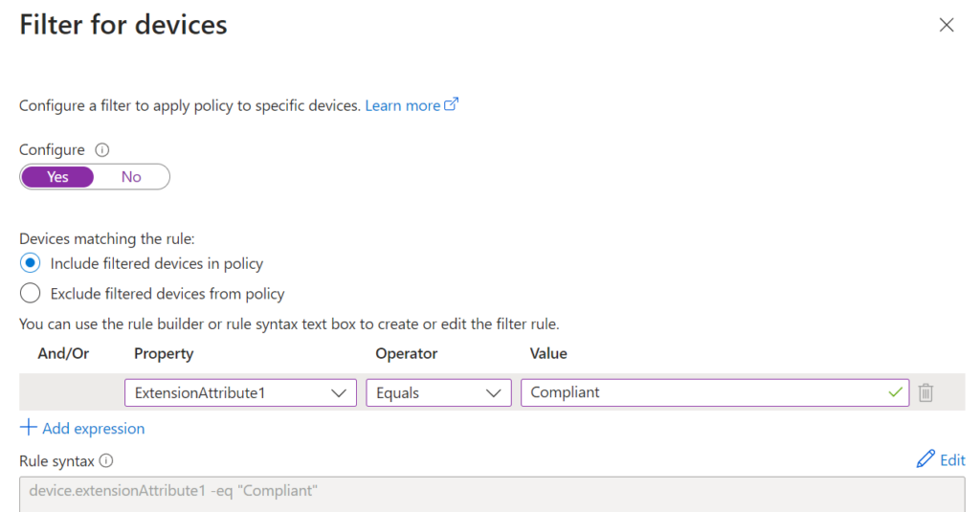Click the Operator column header
The image size is (980, 512).
(x=406, y=354)
